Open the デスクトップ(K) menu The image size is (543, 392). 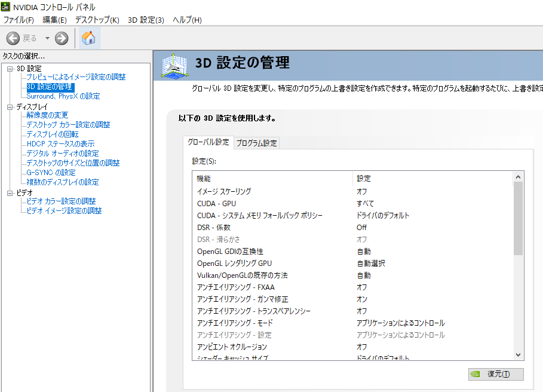97,20
